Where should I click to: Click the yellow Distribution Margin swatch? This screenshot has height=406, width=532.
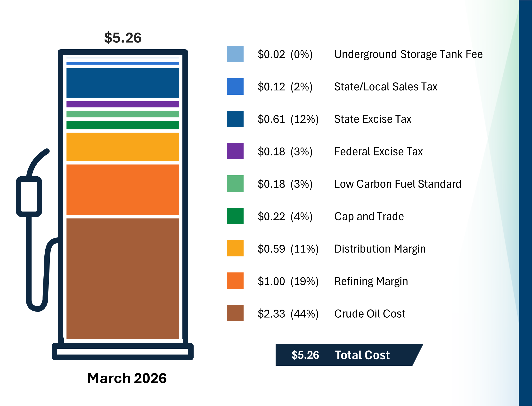[x=235, y=248]
